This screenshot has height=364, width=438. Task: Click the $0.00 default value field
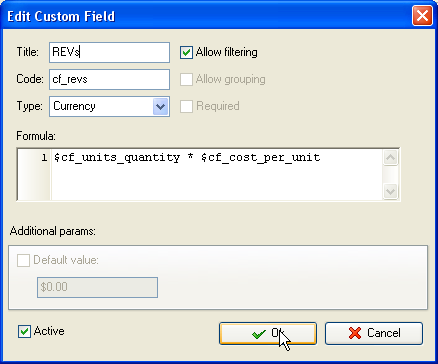point(97,287)
